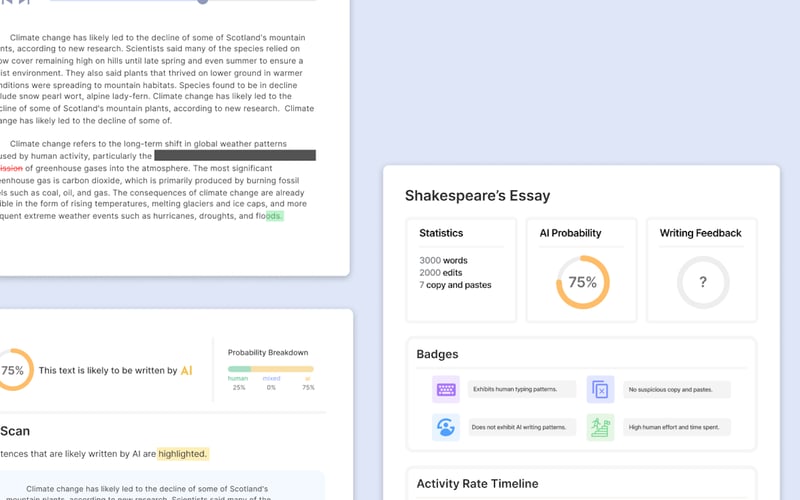
Task: Click the AI writing patterns badge icon
Action: [x=446, y=427]
